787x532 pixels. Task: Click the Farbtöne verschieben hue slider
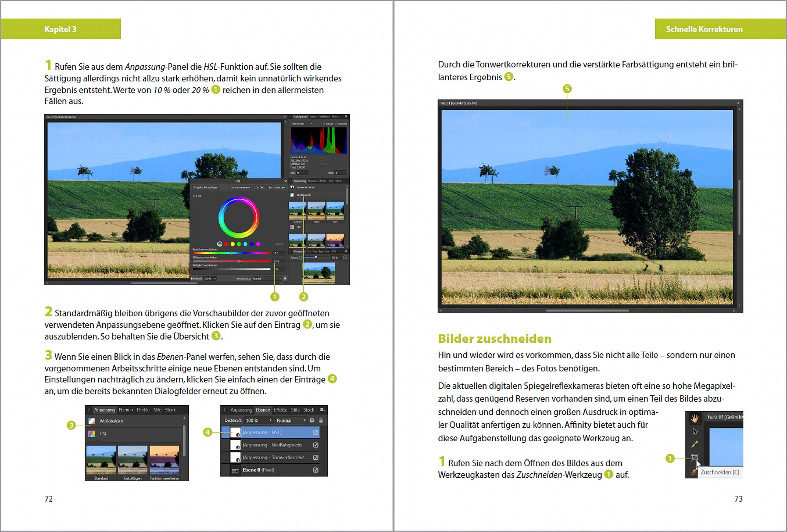tap(232, 253)
